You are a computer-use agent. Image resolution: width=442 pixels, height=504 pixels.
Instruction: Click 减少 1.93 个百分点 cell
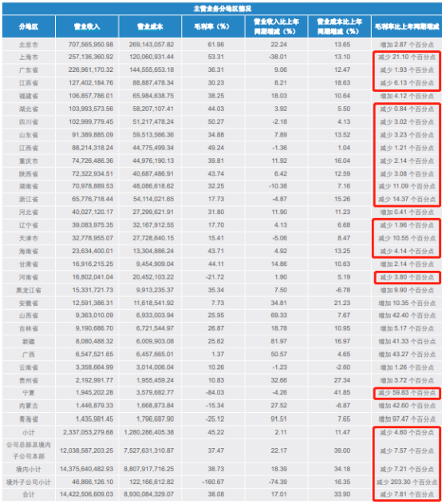pyautogui.click(x=407, y=70)
